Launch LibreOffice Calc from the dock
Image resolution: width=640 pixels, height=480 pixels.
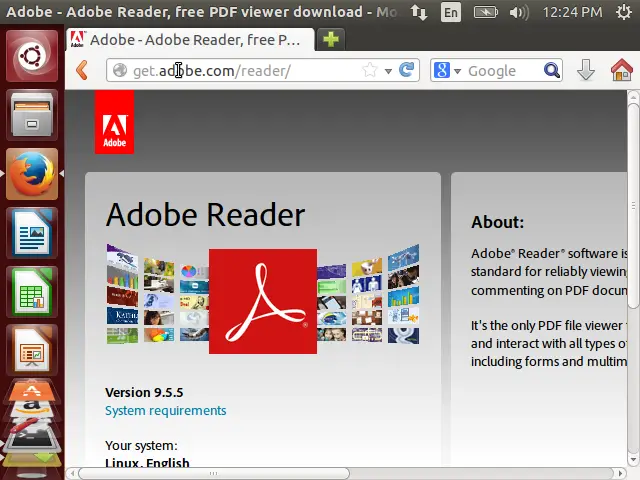click(32, 291)
